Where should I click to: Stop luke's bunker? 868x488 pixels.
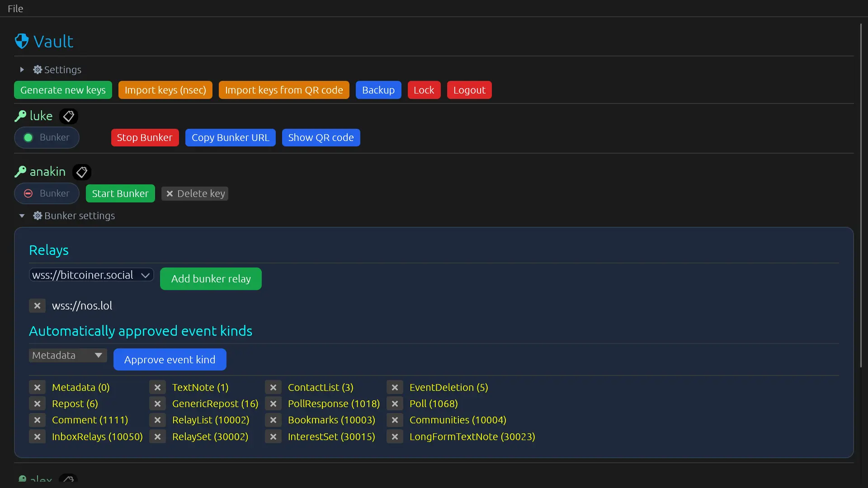145,137
